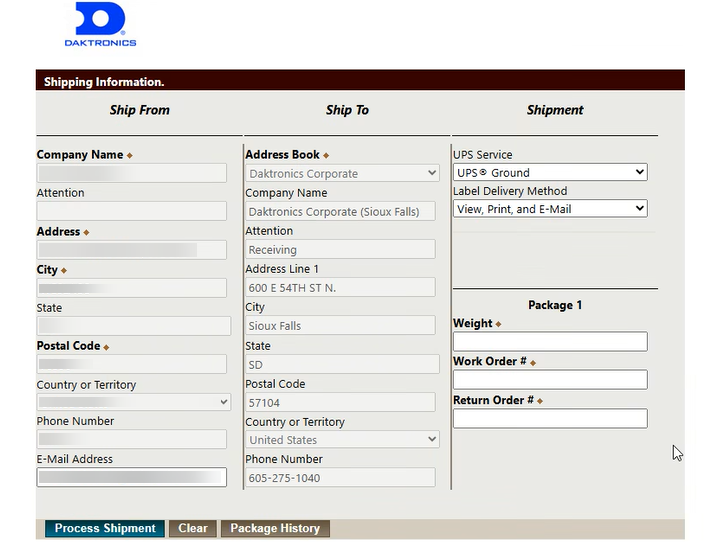Click the Daktronics logo

[x=100, y=25]
